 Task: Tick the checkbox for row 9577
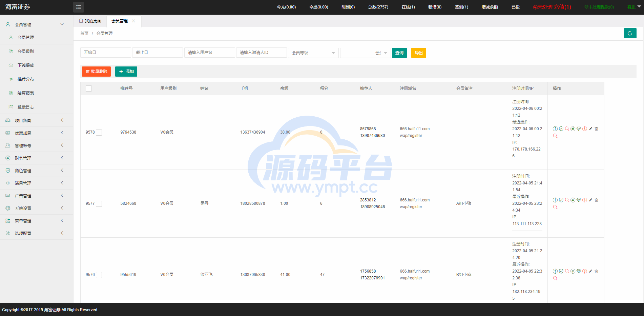coord(99,204)
